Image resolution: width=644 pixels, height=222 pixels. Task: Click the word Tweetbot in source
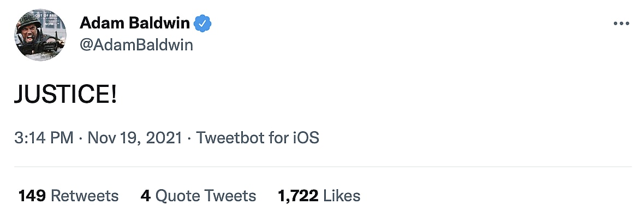[224, 138]
